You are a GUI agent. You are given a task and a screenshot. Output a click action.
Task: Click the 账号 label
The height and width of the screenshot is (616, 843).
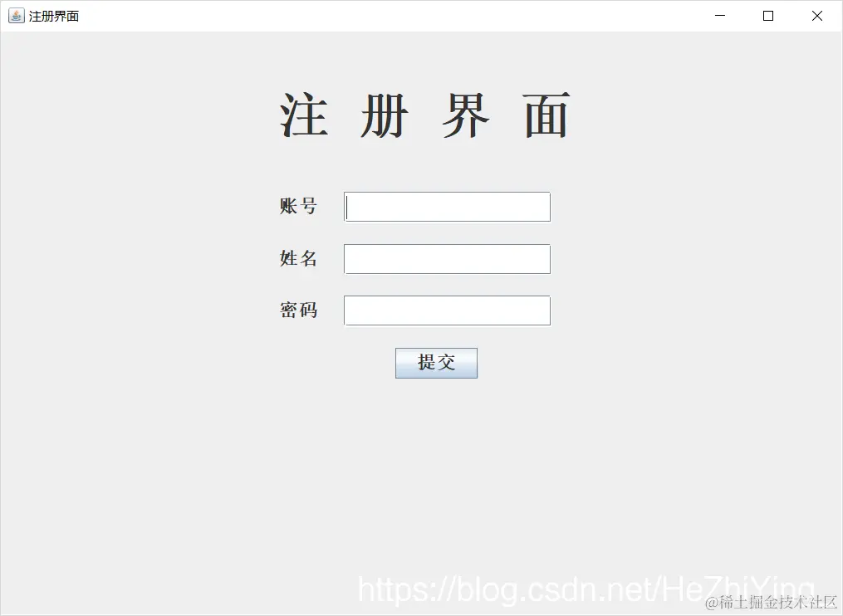click(x=298, y=206)
